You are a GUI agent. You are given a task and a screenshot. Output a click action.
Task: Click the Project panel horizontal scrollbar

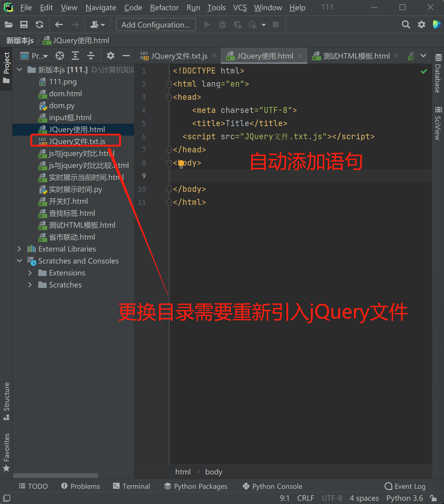coord(56,475)
